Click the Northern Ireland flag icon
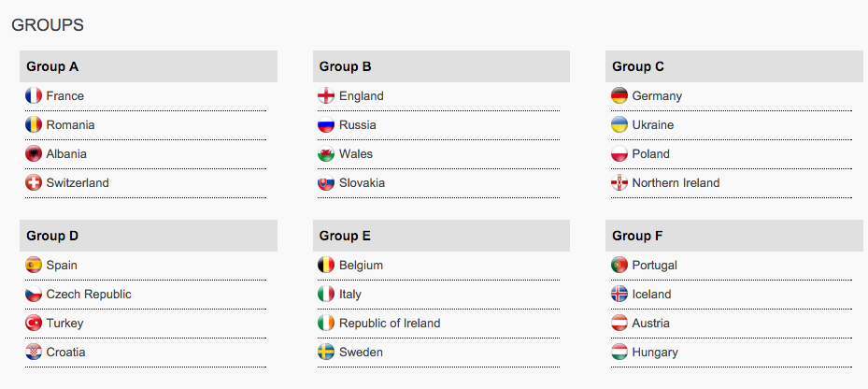This screenshot has width=868, height=389. [x=619, y=182]
